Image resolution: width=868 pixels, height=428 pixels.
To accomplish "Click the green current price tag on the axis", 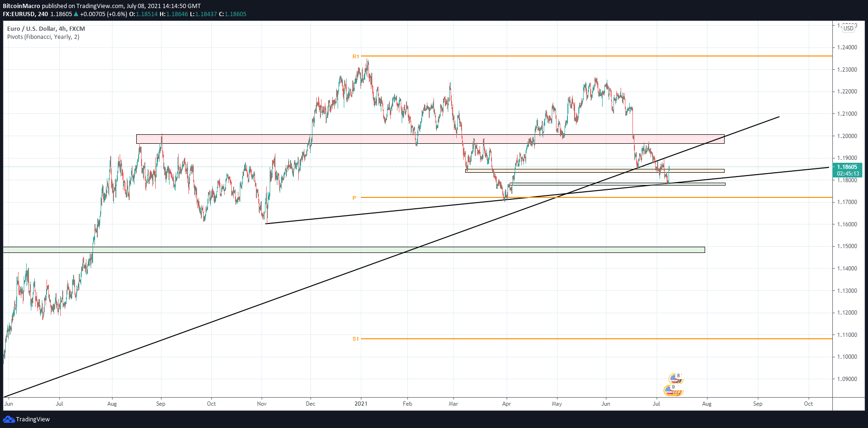I will click(848, 170).
